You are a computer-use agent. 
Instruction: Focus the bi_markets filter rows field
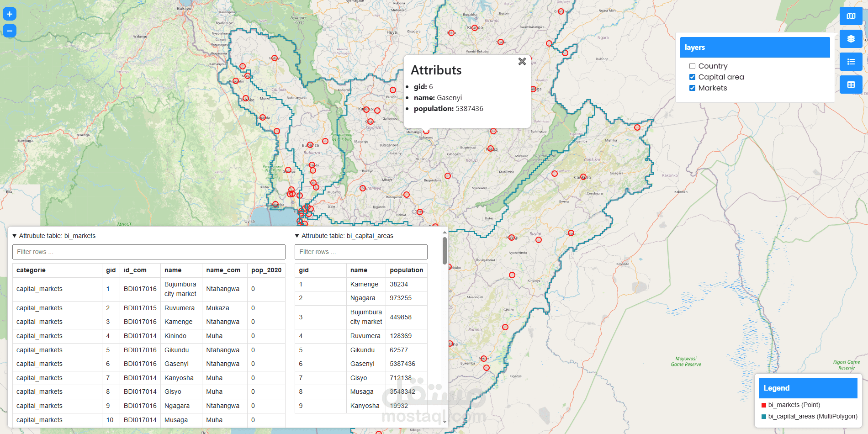[149, 252]
